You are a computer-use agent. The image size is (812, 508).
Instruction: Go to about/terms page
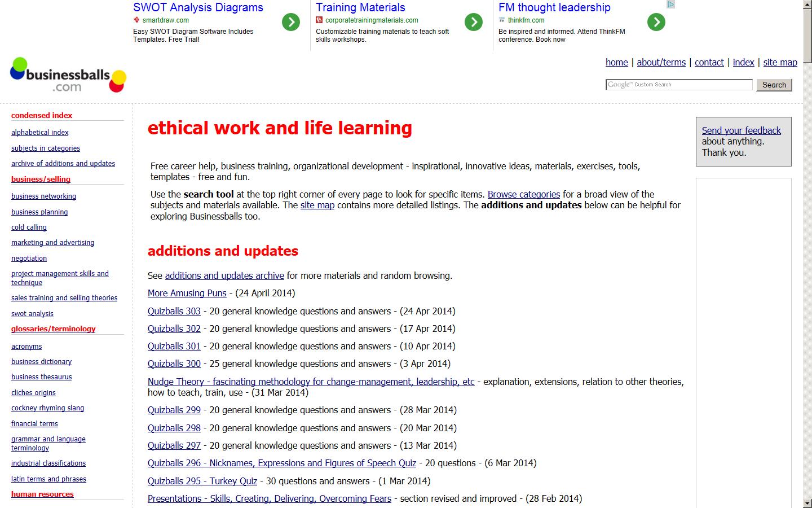point(661,62)
